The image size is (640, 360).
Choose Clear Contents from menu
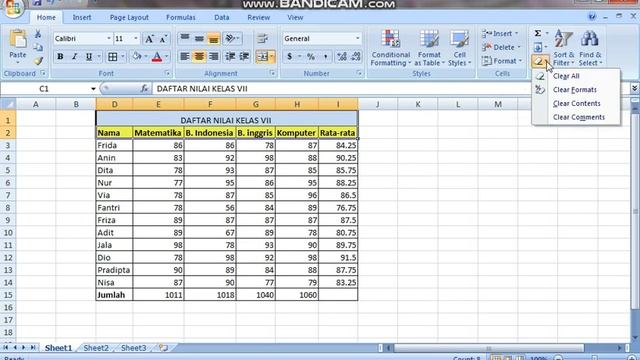click(x=576, y=104)
